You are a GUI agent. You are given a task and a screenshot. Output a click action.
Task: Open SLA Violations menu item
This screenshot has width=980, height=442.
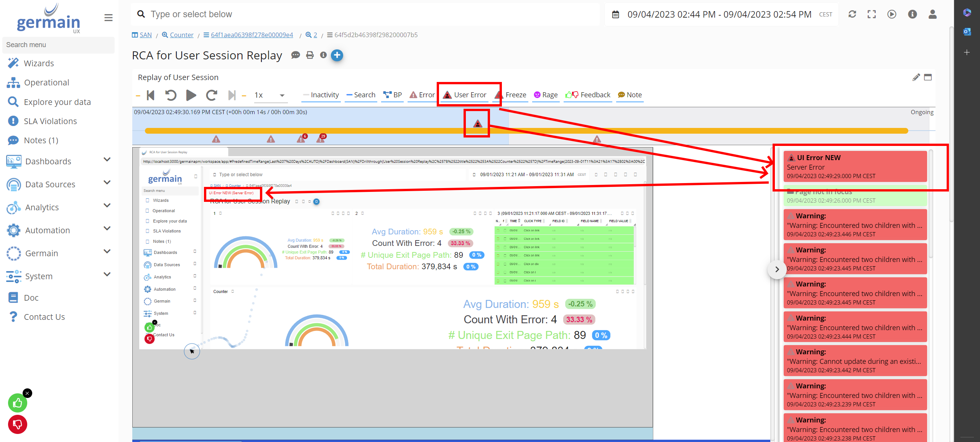click(50, 121)
